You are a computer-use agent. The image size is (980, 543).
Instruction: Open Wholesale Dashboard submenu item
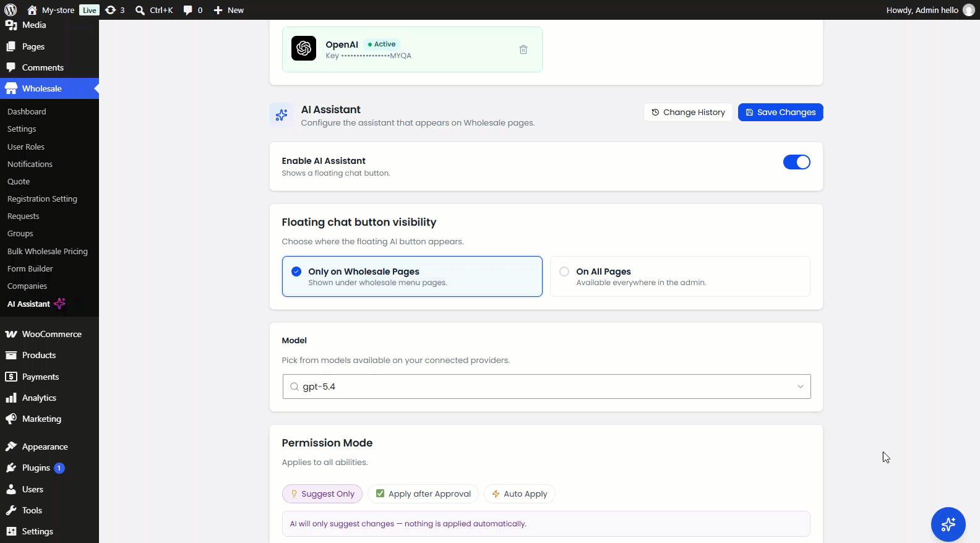27,111
